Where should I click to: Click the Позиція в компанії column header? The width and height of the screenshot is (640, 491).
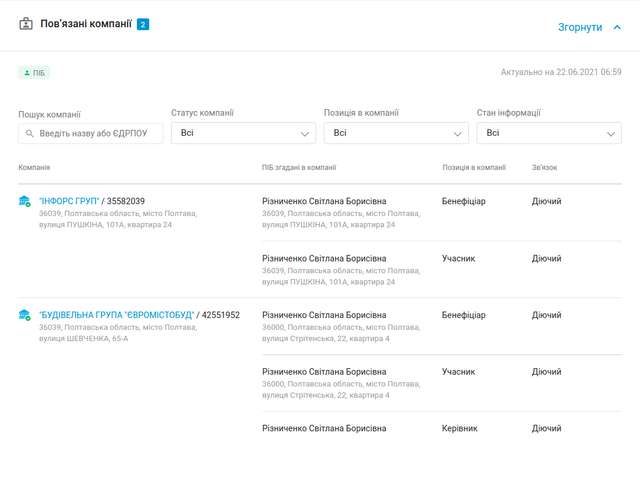[x=474, y=168]
